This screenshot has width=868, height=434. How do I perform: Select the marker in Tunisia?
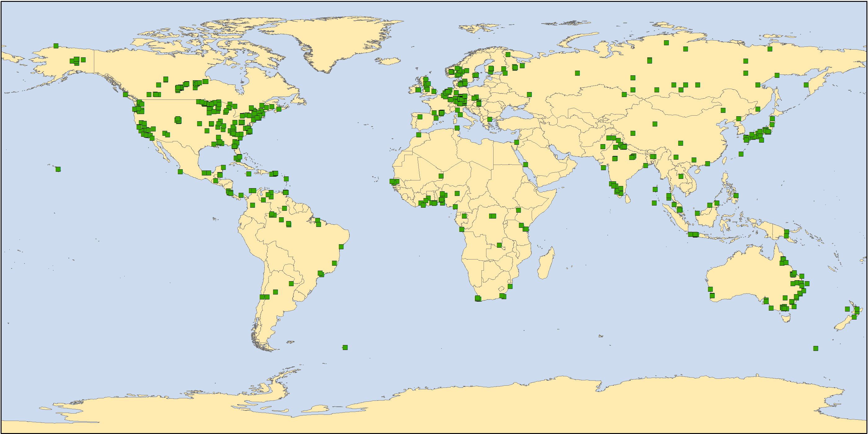click(x=457, y=128)
